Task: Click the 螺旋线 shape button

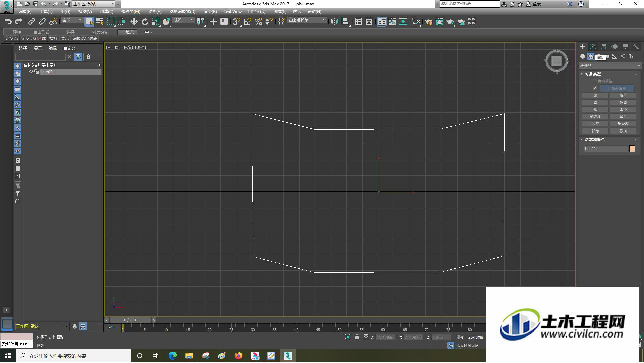Action: 623,123
